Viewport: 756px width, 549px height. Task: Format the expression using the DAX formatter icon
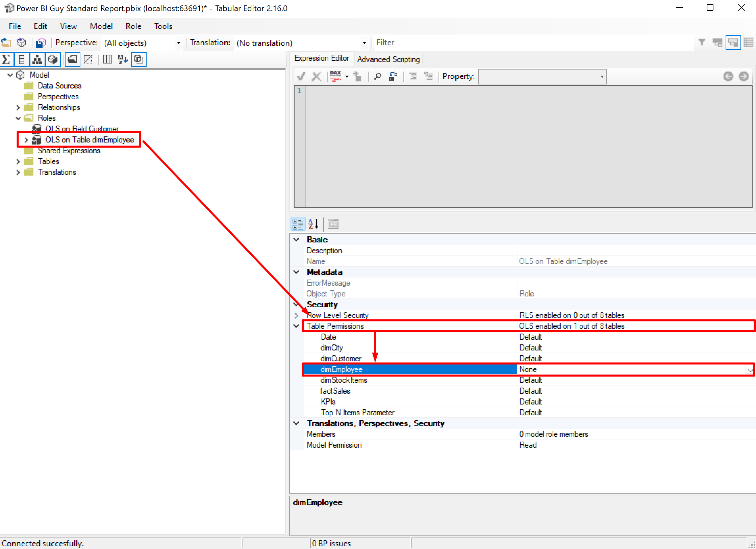[x=336, y=76]
